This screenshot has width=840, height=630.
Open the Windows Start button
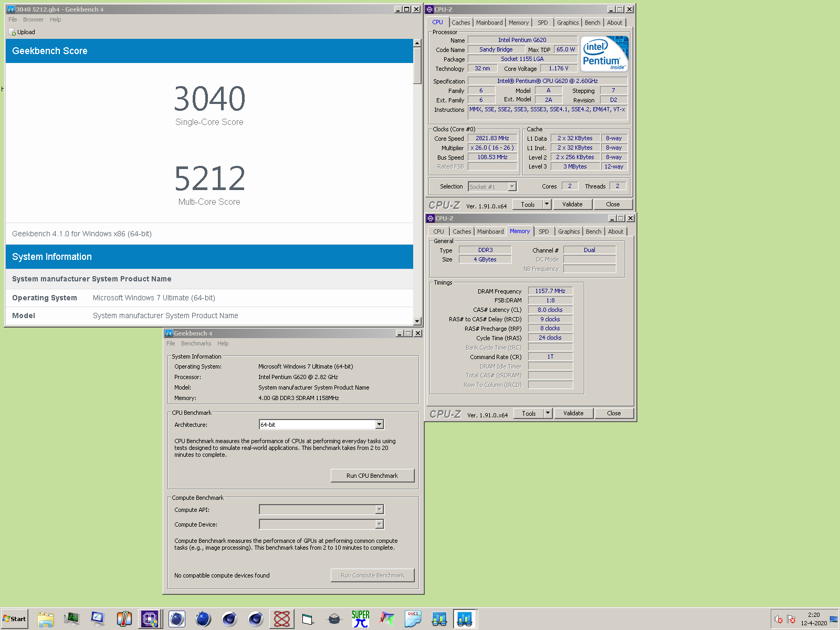(14, 619)
